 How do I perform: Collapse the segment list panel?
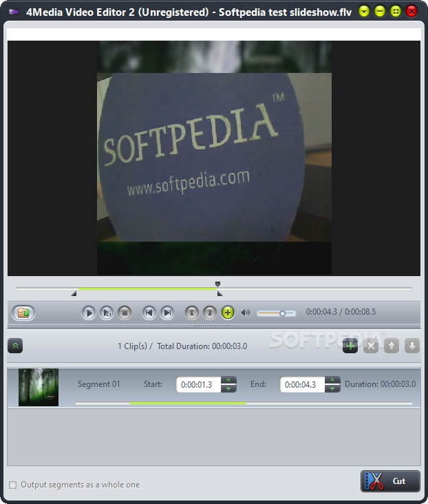15,346
